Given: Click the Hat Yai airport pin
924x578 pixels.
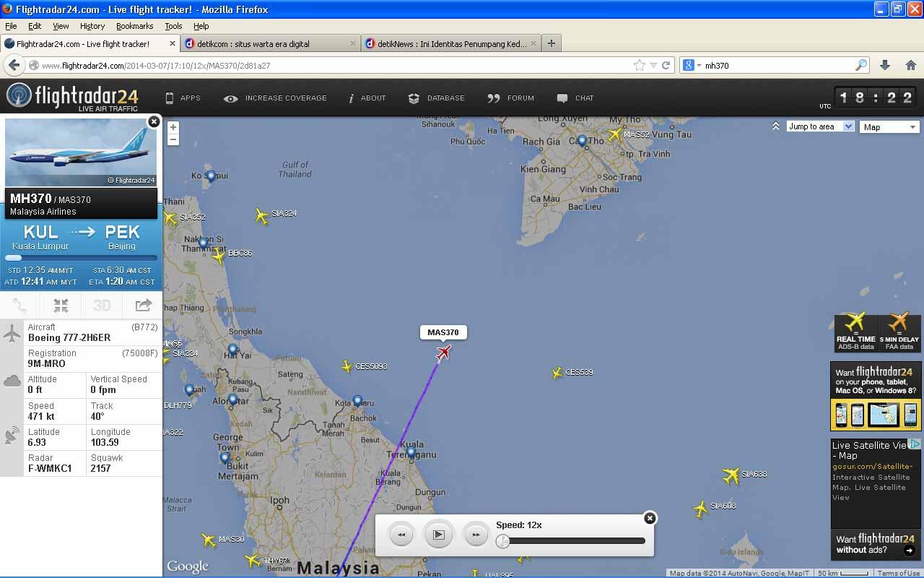Looking at the screenshot, I should click(232, 350).
